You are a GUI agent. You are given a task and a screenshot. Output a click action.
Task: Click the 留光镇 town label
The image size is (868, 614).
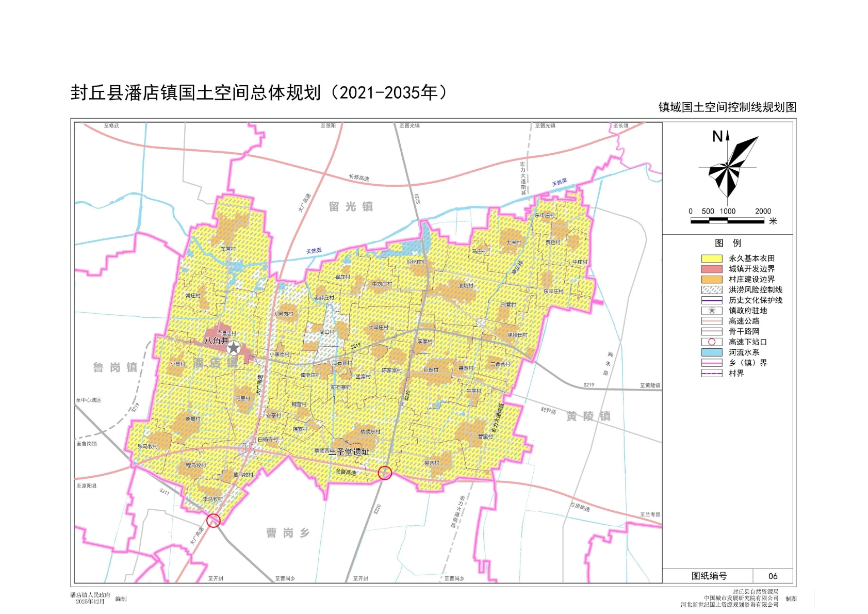pos(351,207)
